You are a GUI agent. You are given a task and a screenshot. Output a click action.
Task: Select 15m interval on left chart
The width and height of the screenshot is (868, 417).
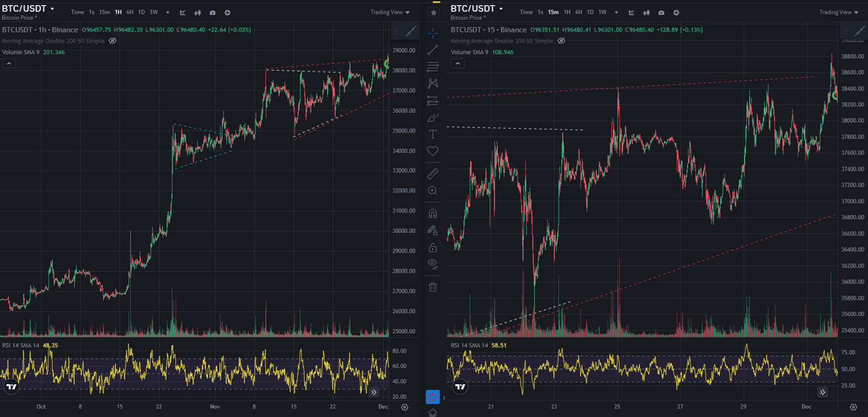coord(104,12)
